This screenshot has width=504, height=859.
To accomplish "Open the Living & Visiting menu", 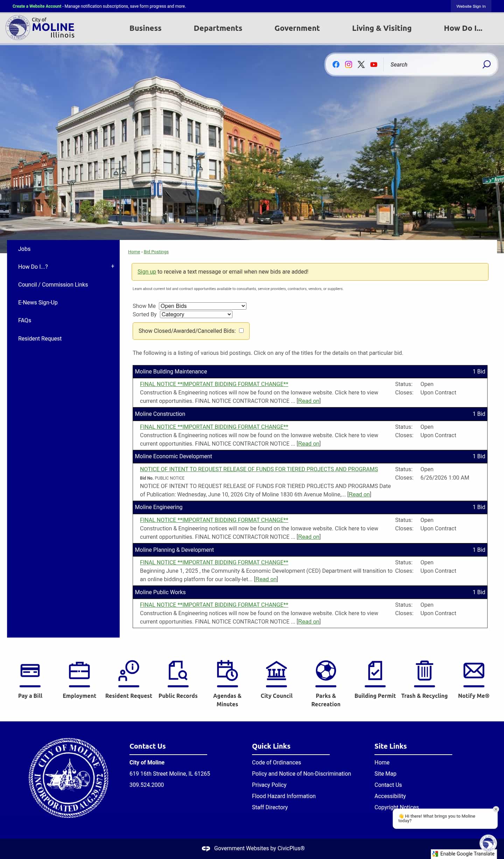I will pos(382,28).
